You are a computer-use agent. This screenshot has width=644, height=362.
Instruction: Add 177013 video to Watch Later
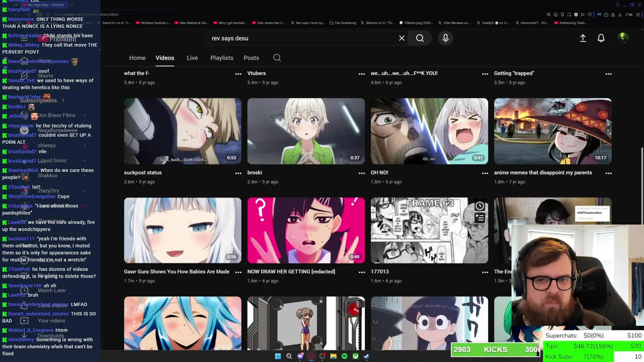(x=479, y=206)
